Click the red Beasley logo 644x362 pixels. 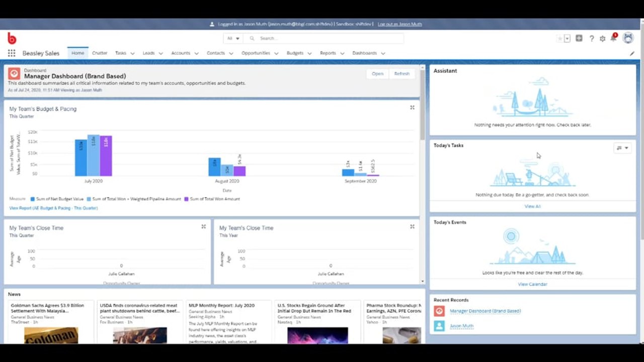pyautogui.click(x=12, y=38)
